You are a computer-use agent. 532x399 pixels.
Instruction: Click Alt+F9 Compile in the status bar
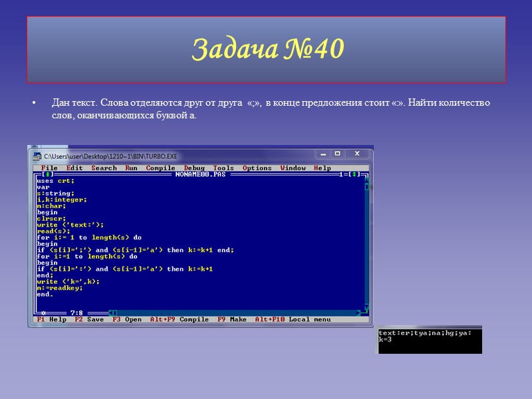(x=180, y=319)
